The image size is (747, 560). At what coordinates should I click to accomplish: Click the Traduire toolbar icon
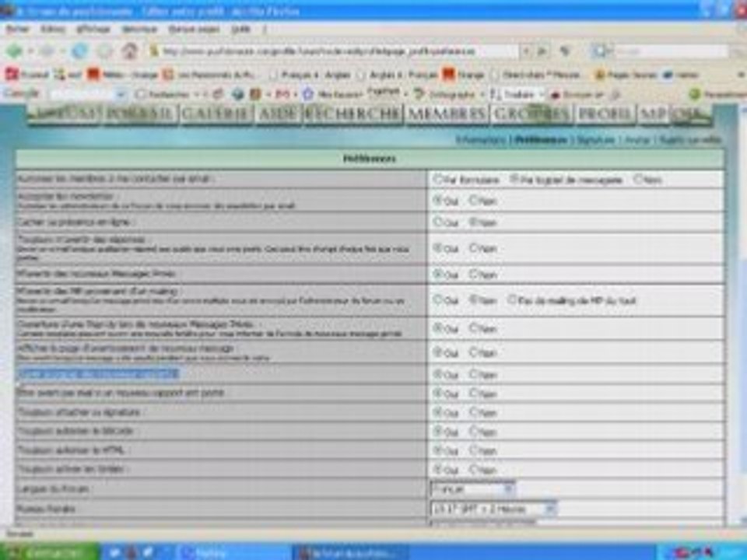496,94
